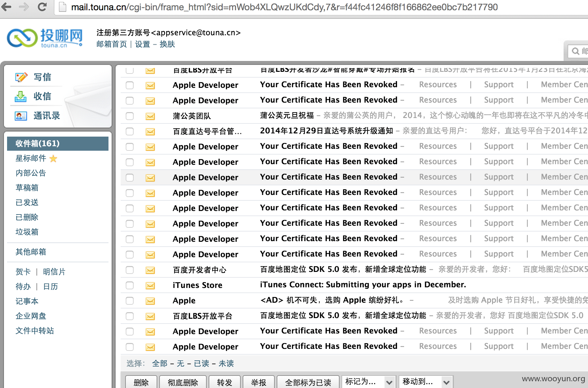Open 垃圾箱 folder
The image size is (588, 388).
(x=27, y=232)
